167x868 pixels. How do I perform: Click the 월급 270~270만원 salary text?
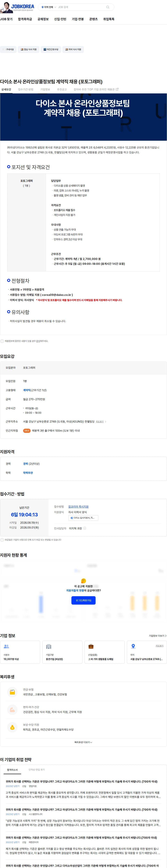pyautogui.click(x=34, y=399)
